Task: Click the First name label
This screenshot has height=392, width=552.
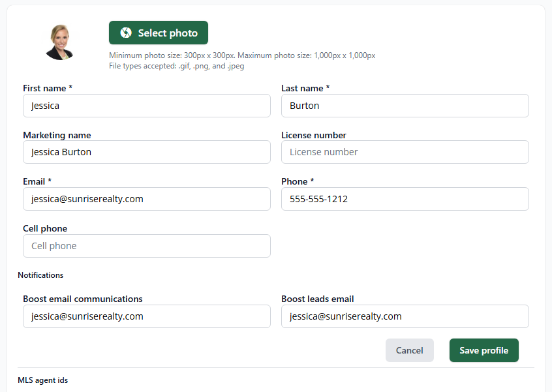Action: coord(48,88)
